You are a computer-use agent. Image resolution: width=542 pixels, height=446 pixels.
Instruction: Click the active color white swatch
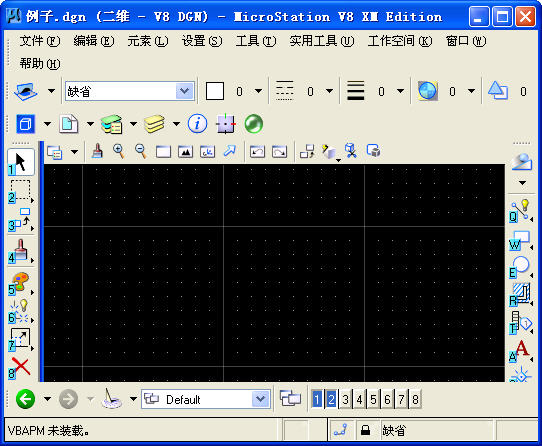click(x=215, y=91)
